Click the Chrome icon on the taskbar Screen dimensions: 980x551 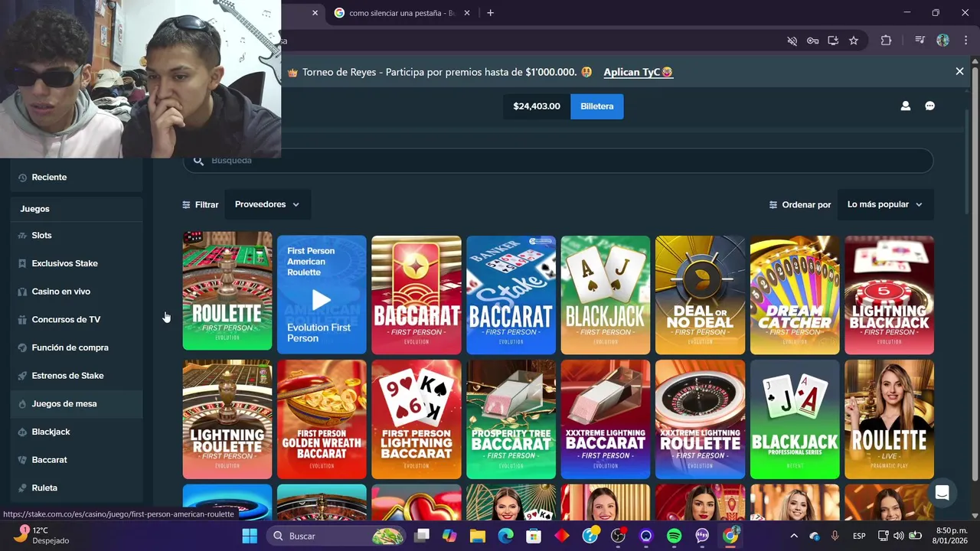pyautogui.click(x=730, y=536)
